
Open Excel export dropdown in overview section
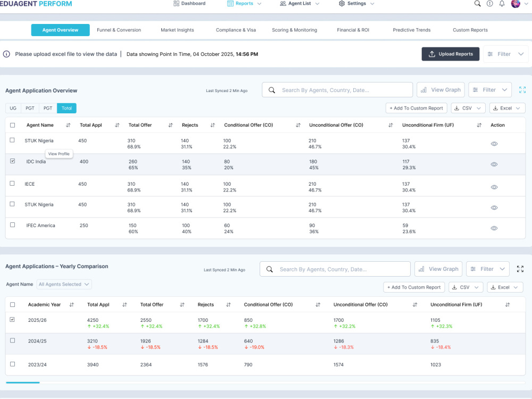click(507, 108)
